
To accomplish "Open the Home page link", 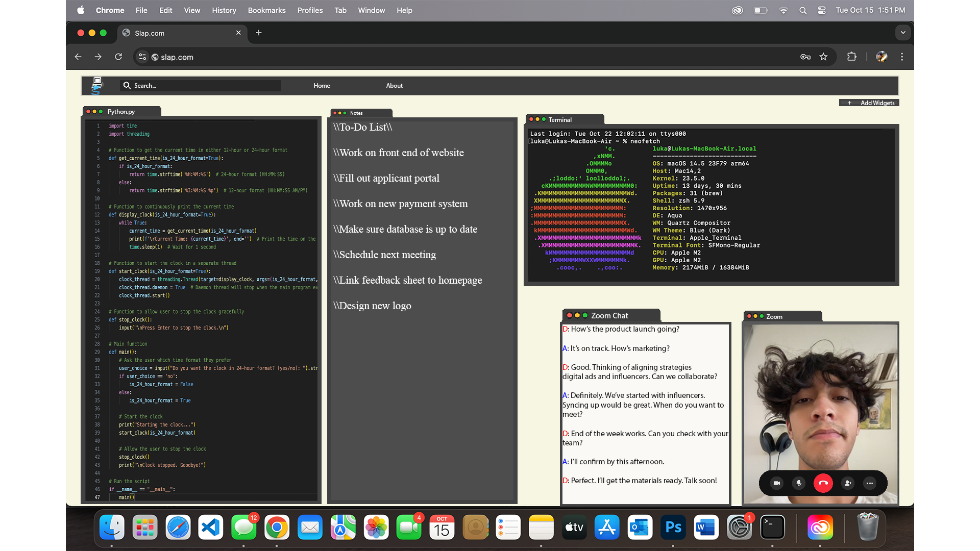I will click(x=322, y=86).
